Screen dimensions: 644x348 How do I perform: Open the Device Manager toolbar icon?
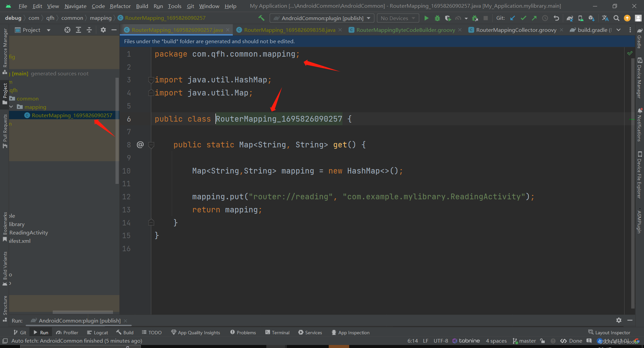pyautogui.click(x=581, y=18)
